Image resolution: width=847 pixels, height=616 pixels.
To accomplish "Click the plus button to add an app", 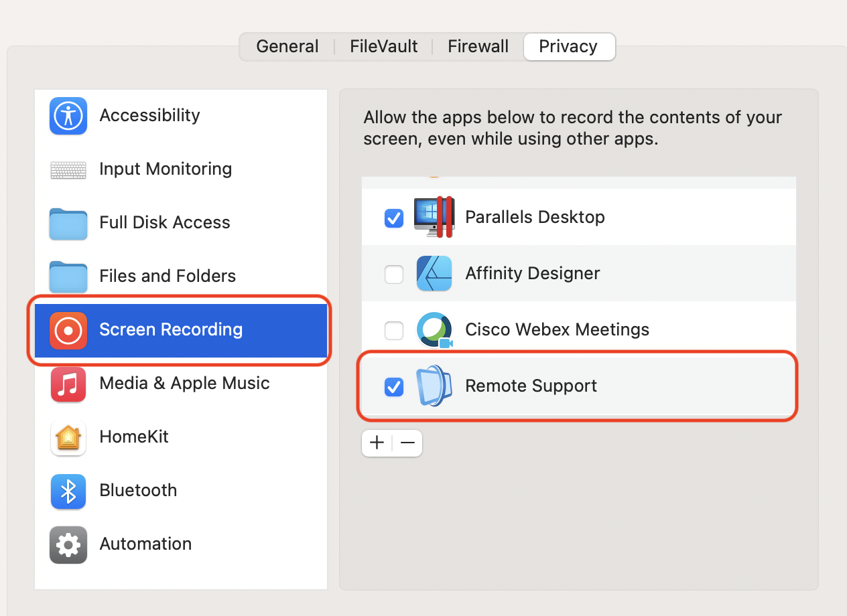I will [x=377, y=443].
